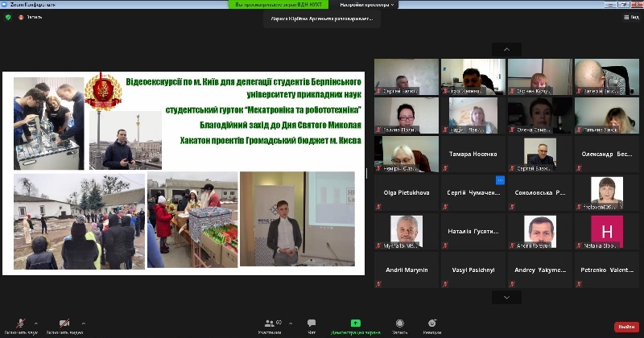Turn on the video camera
Image resolution: width=644 pixels, height=338 pixels.
click(64, 327)
